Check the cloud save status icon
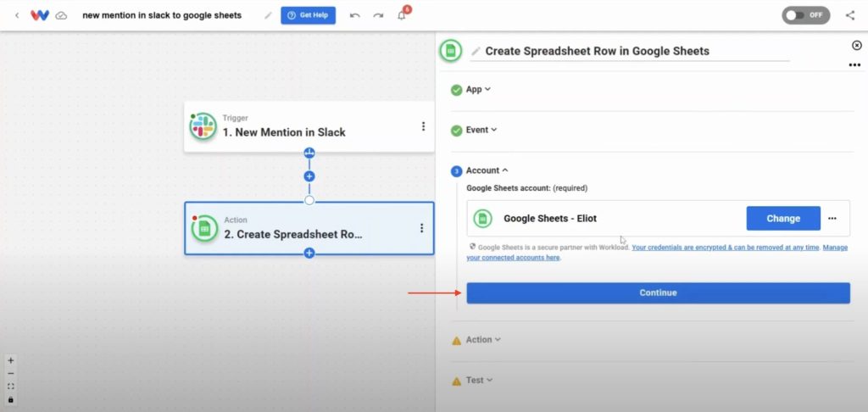The image size is (868, 412). 61,15
